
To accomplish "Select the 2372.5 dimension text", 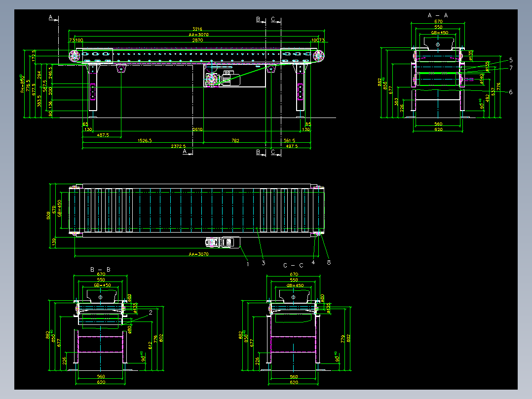I will 178,146.
